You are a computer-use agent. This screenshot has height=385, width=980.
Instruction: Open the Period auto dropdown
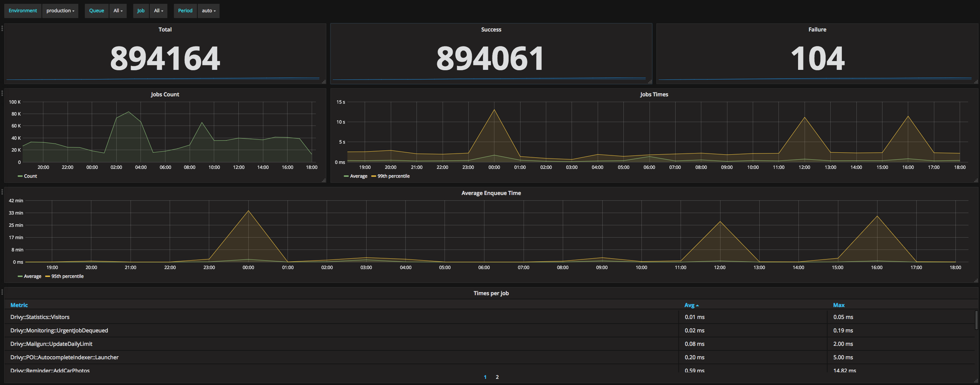[x=208, y=11]
